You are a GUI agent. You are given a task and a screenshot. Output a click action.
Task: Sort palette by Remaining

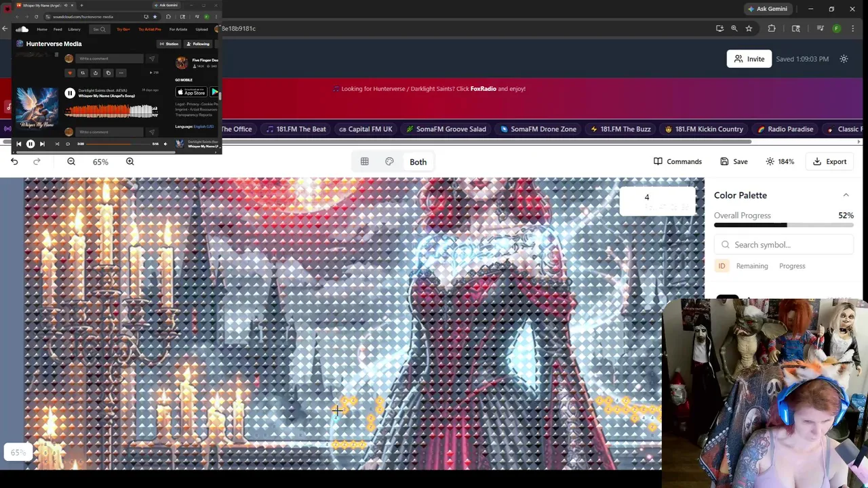point(752,266)
